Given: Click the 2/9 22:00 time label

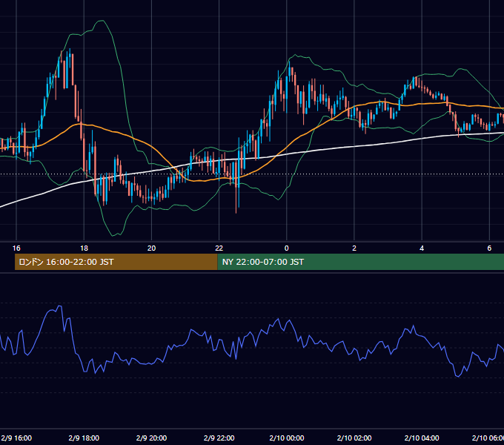Looking at the screenshot, I should 219,438.
